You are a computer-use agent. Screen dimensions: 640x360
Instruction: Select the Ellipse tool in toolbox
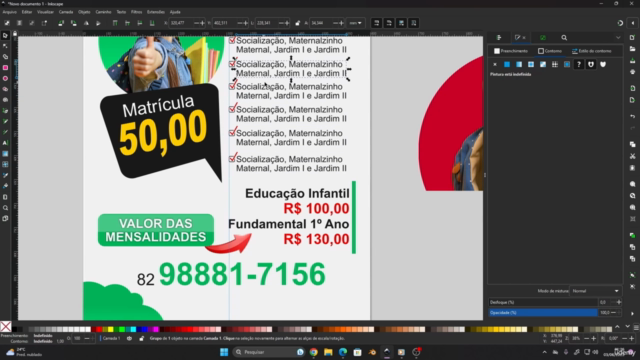click(5, 78)
